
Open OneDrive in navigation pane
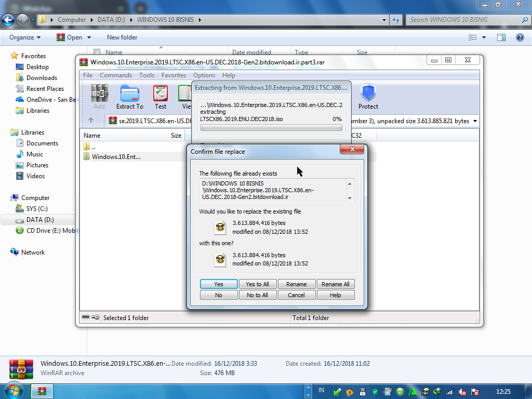[46, 99]
